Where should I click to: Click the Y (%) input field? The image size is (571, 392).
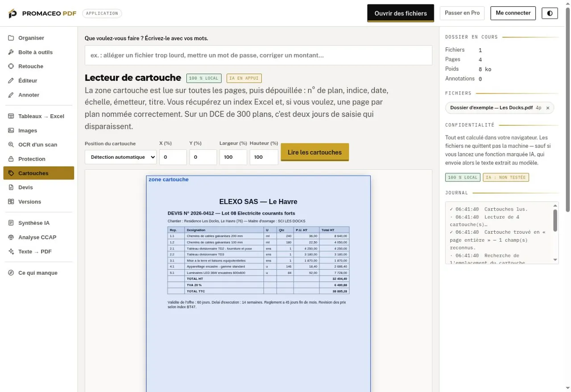coord(203,157)
